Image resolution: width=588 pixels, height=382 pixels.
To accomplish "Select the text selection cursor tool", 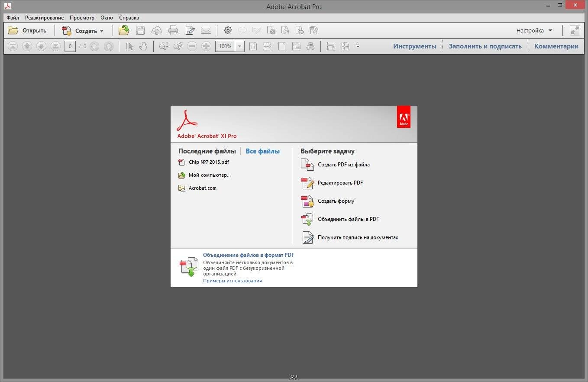I will pos(129,46).
